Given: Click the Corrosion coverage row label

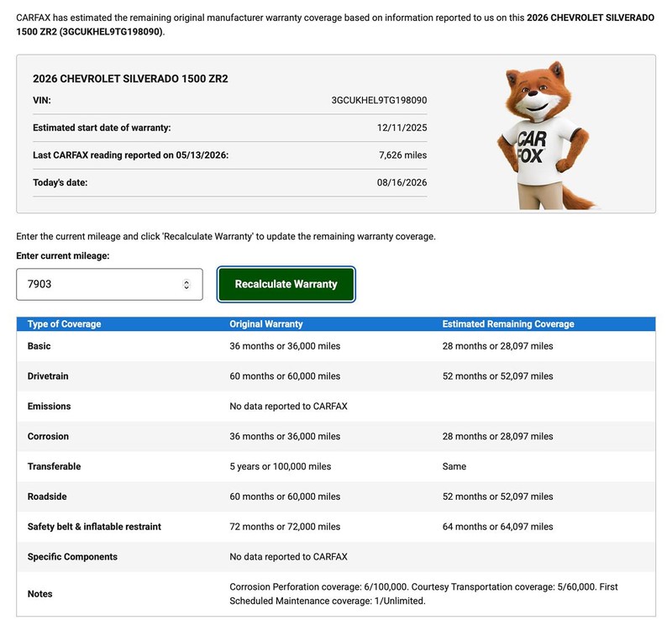Looking at the screenshot, I should click(x=48, y=436).
